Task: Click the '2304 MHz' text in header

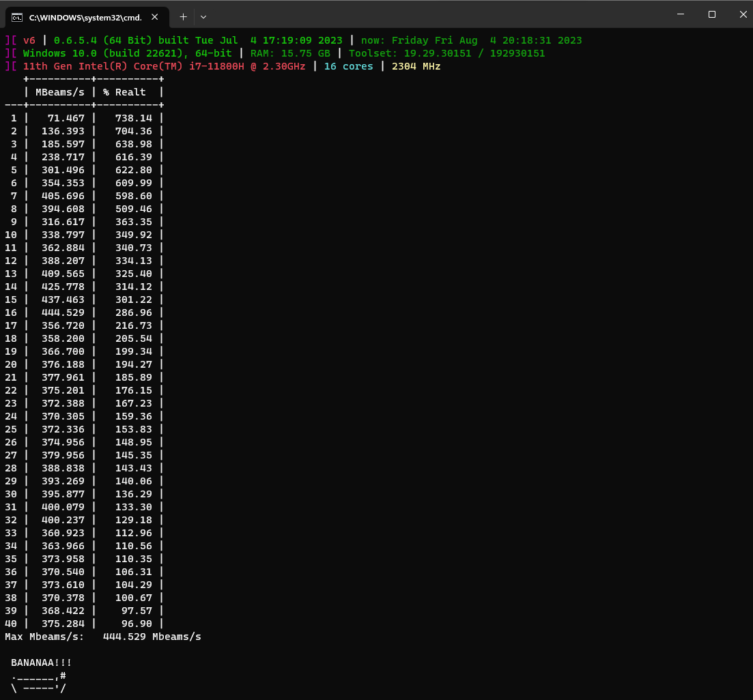Action: point(416,66)
